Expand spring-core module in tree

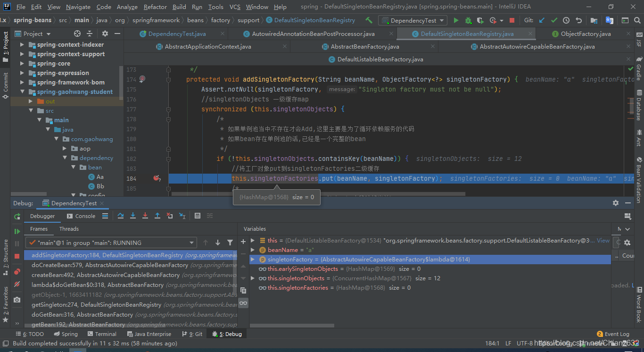click(x=22, y=63)
